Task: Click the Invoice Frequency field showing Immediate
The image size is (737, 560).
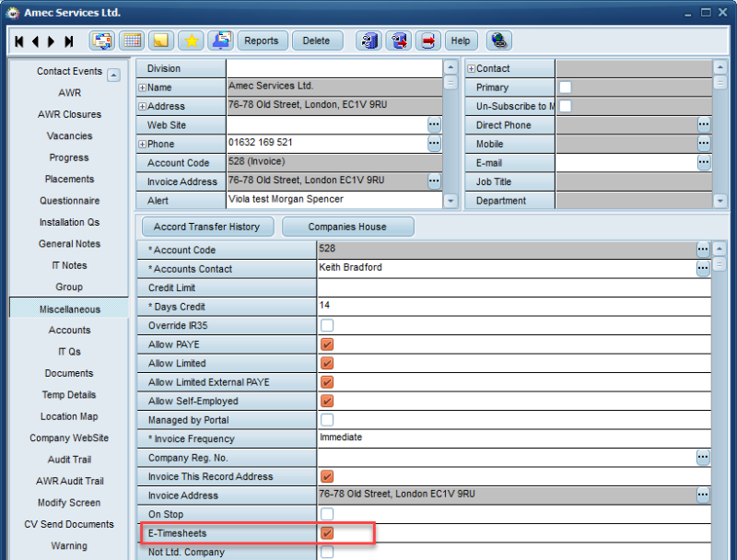Action: click(514, 438)
